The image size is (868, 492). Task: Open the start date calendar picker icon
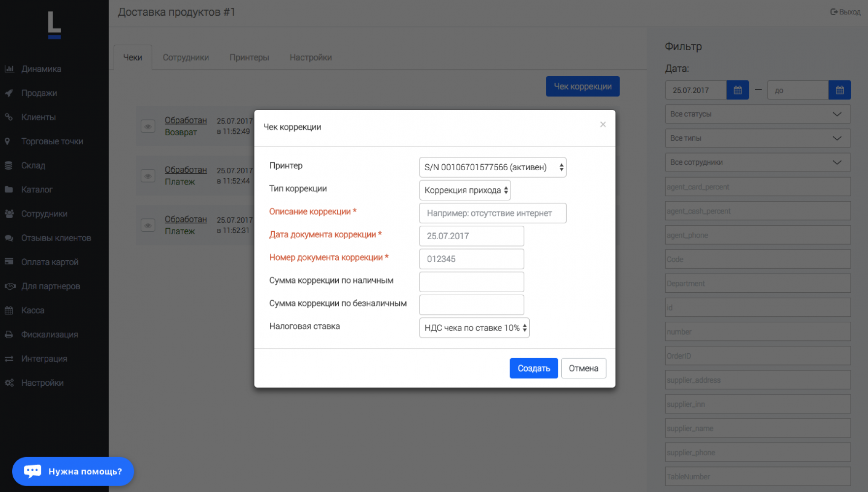(737, 90)
